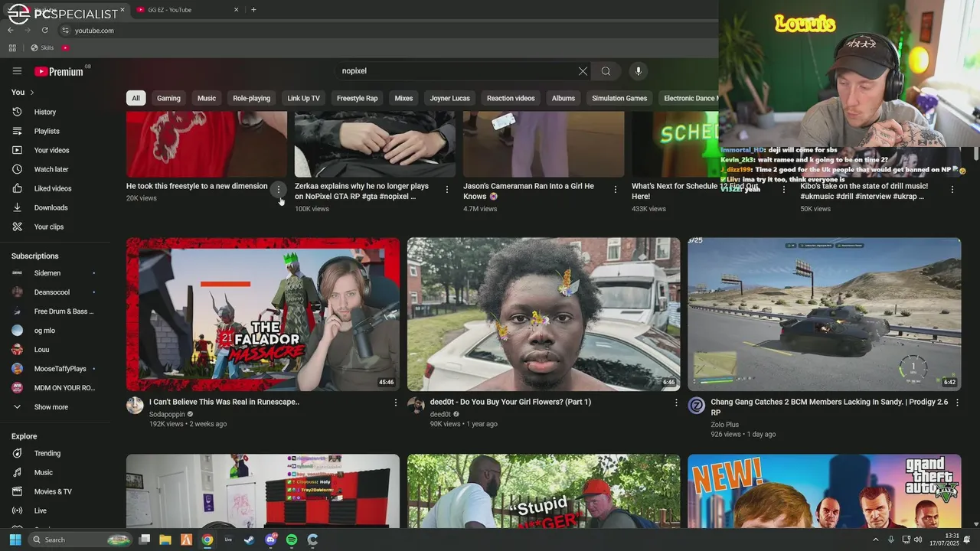This screenshot has width=980, height=551.
Task: Open options for deed0t flowers video
Action: click(x=676, y=403)
